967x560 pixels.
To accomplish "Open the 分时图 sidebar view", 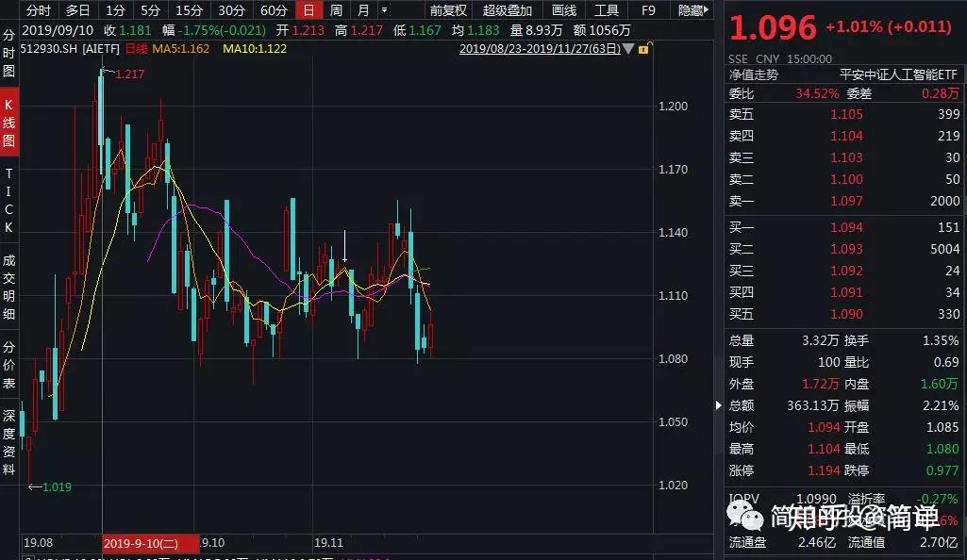I will click(8, 53).
